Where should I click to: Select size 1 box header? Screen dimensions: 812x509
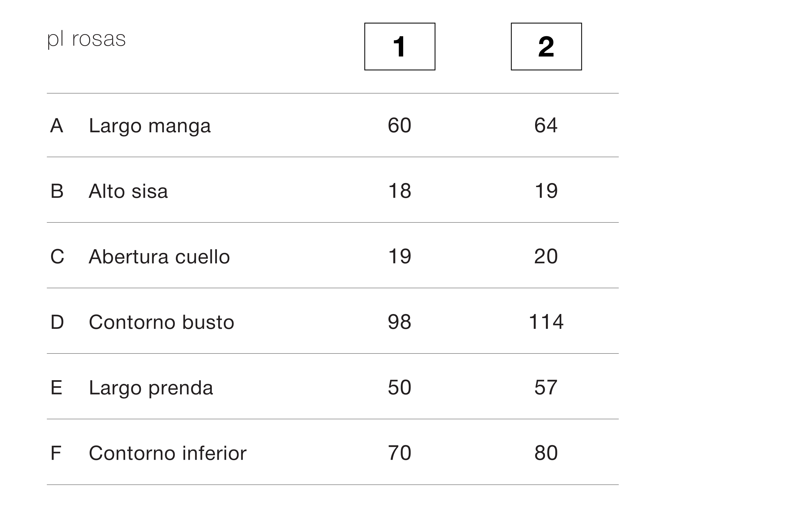[x=399, y=47]
